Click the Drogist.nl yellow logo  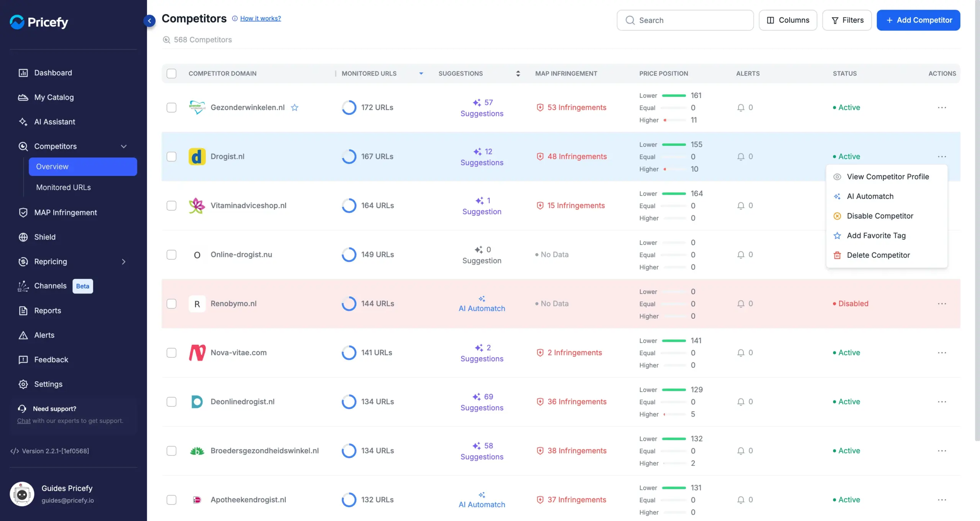[197, 157]
